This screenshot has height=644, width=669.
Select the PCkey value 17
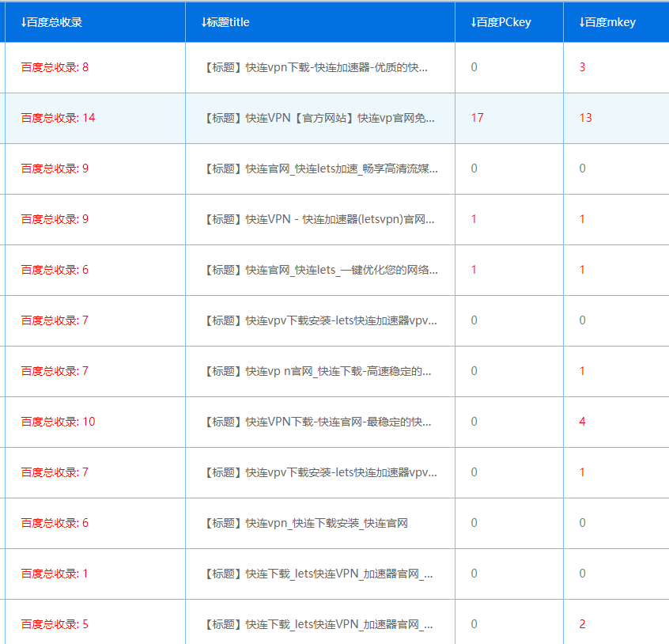pos(478,118)
